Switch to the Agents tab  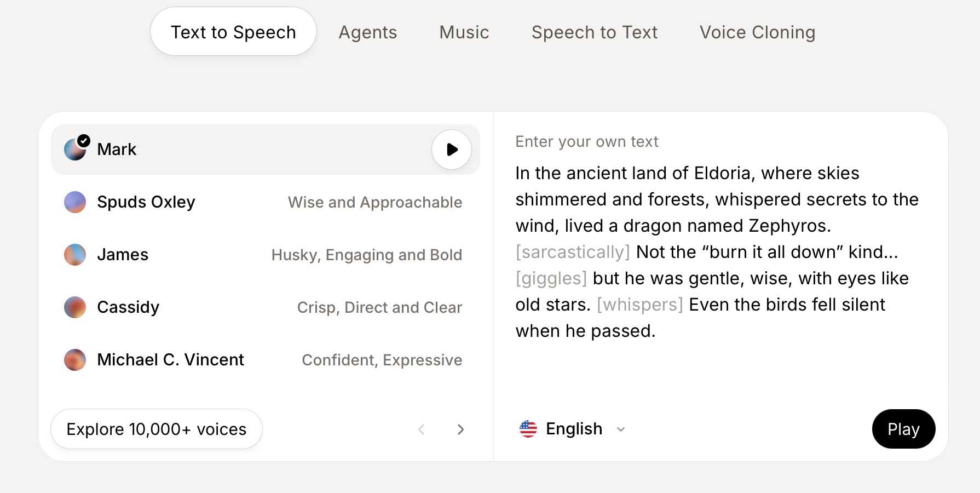click(368, 32)
